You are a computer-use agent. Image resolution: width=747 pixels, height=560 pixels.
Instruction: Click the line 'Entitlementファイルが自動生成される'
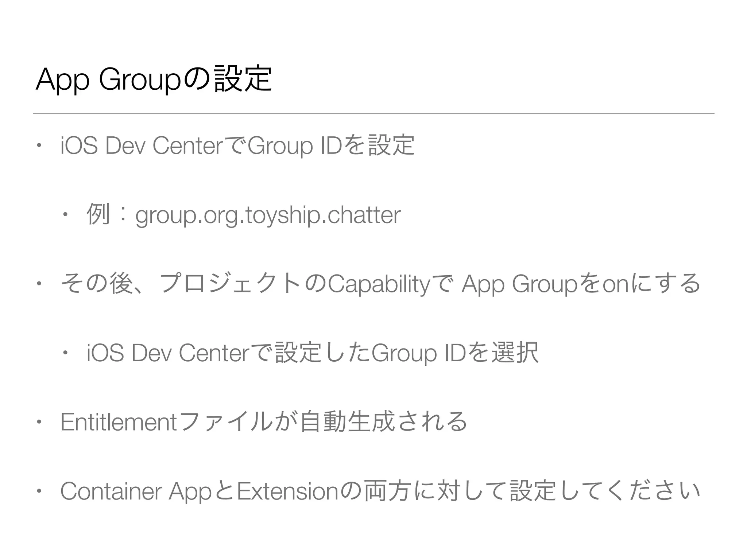[x=264, y=422]
